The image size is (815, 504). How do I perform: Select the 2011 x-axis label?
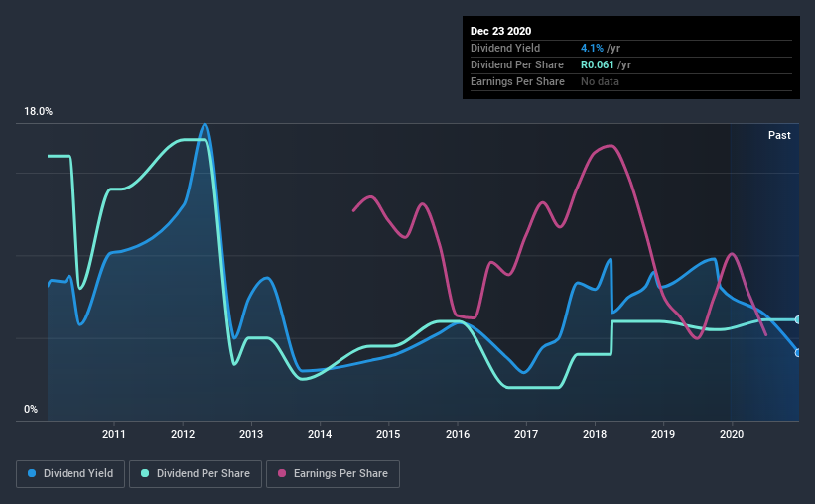pos(114,434)
